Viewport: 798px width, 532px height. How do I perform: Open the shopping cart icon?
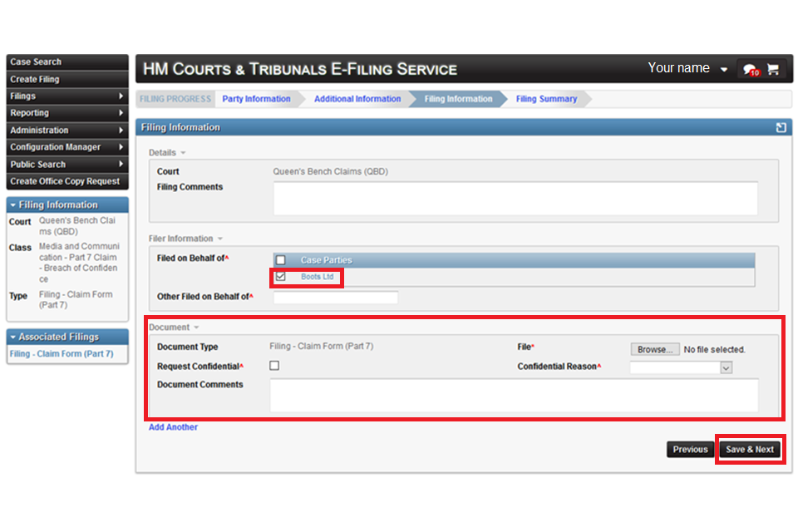(775, 69)
